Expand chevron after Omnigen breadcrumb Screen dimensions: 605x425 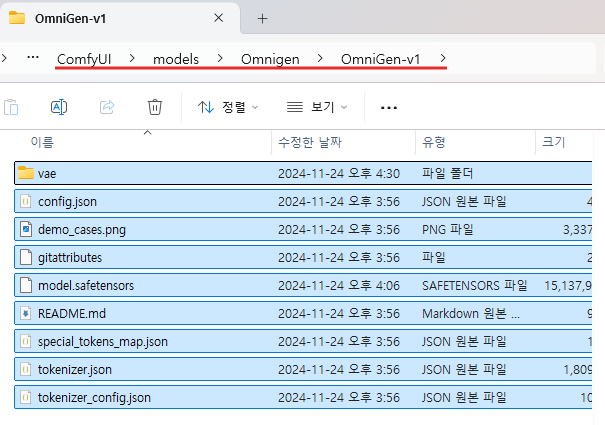[320, 58]
